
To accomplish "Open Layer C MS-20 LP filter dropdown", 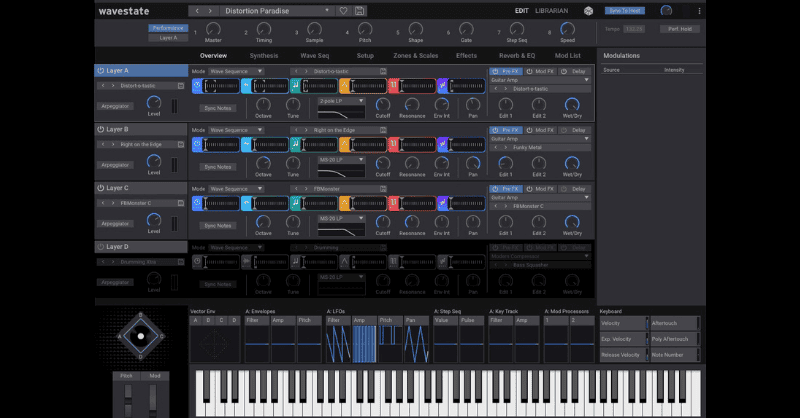I will pos(341,218).
